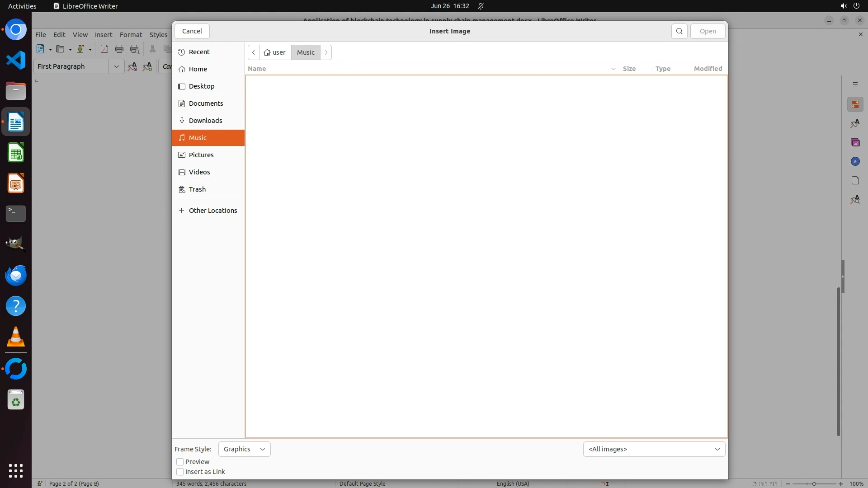The width and height of the screenshot is (868, 488).
Task: Select Downloads in the places sidebar
Action: [x=205, y=121]
